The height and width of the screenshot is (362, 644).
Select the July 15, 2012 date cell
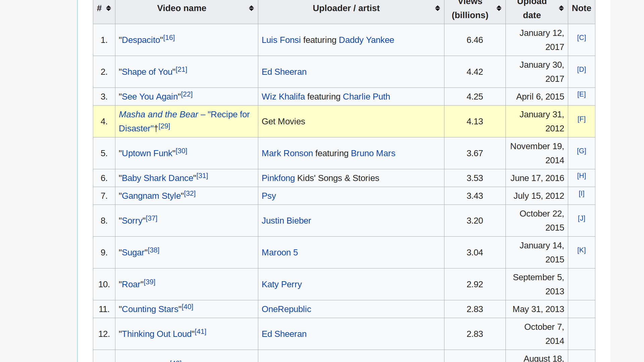pos(537,196)
